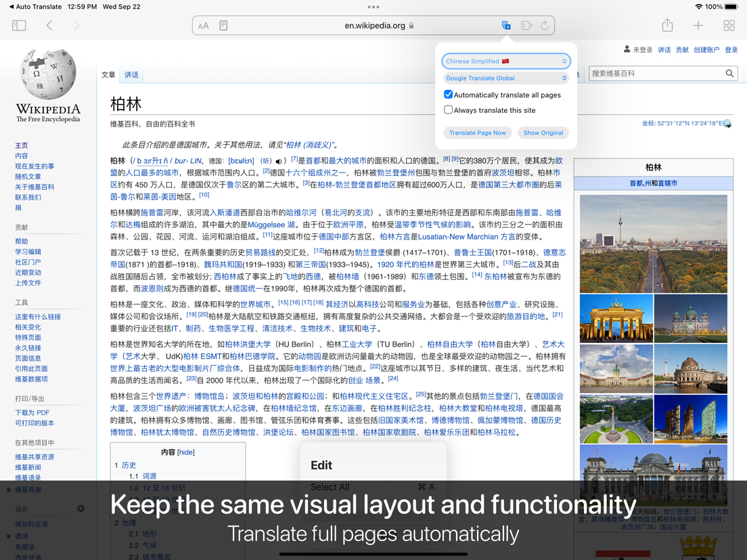Open language settings gear icon
The image size is (747, 560).
point(81,509)
